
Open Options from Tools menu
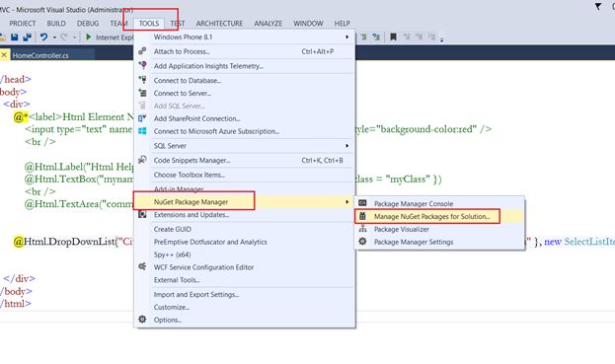pyautogui.click(x=245, y=320)
